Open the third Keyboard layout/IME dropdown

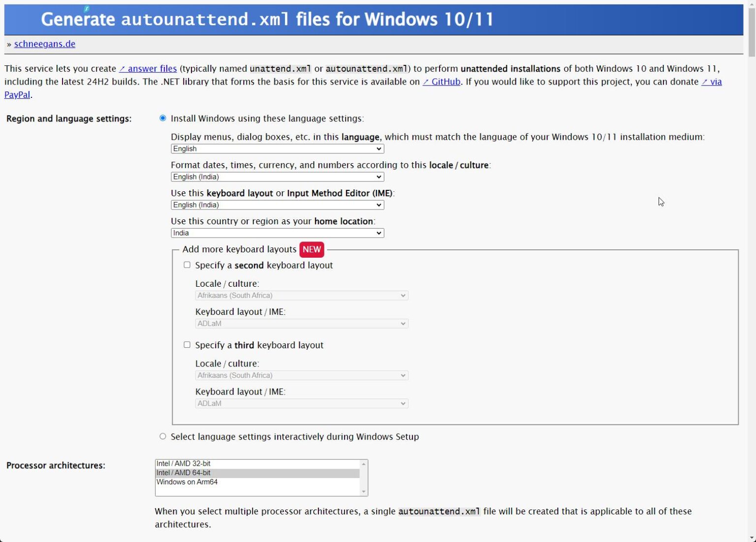(301, 403)
